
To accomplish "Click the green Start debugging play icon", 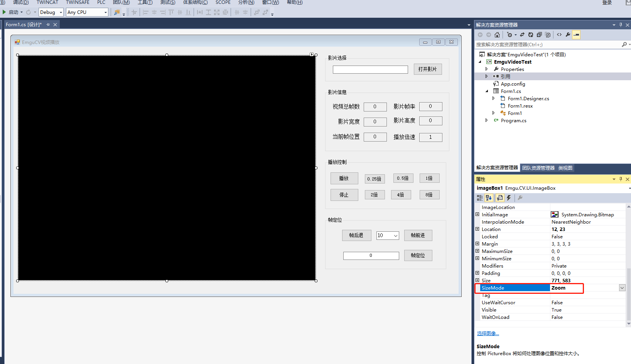I will 4,12.
